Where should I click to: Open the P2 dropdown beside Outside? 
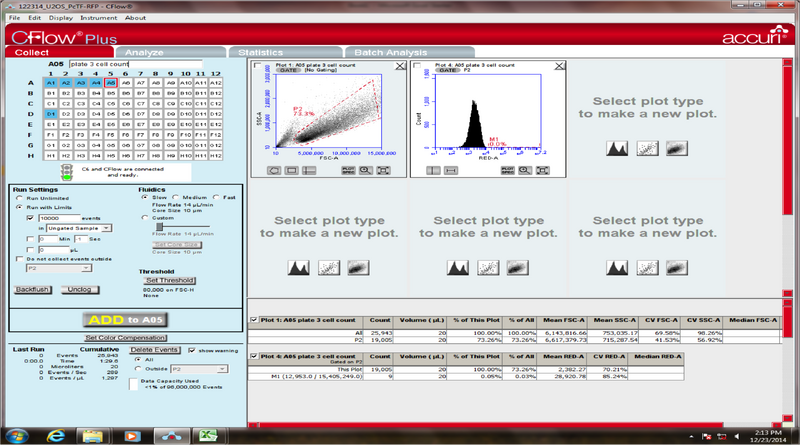(199, 369)
